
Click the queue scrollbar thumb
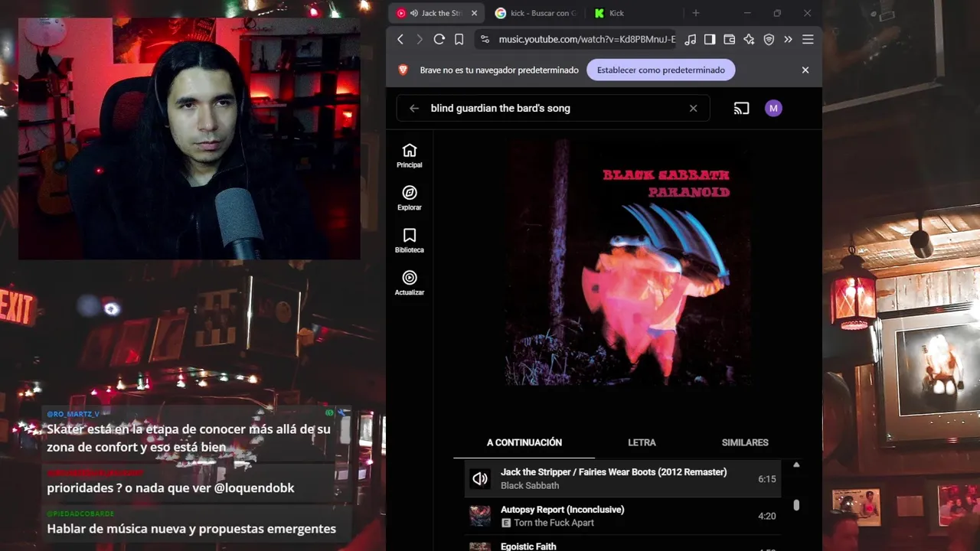[796, 505]
